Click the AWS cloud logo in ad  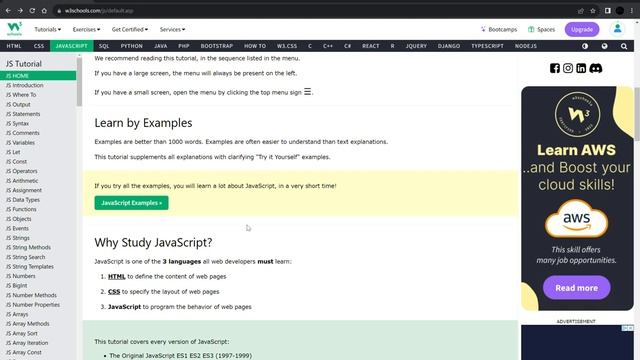pyautogui.click(x=576, y=219)
